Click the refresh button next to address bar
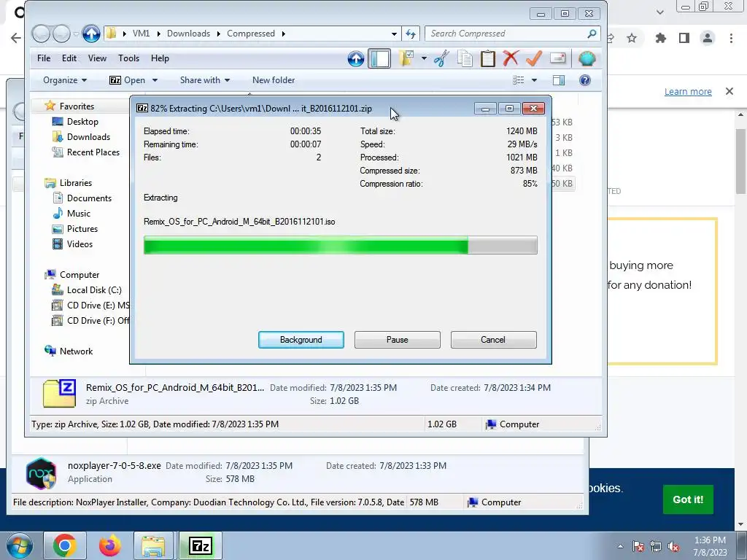This screenshot has width=747, height=560. click(x=411, y=34)
